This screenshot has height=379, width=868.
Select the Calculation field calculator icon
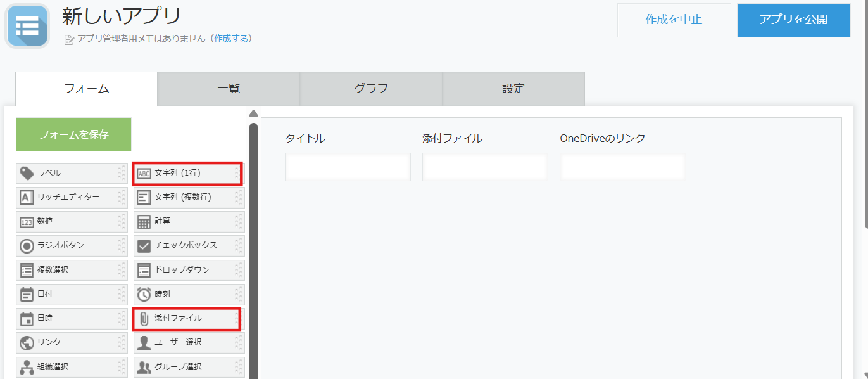[144, 222]
